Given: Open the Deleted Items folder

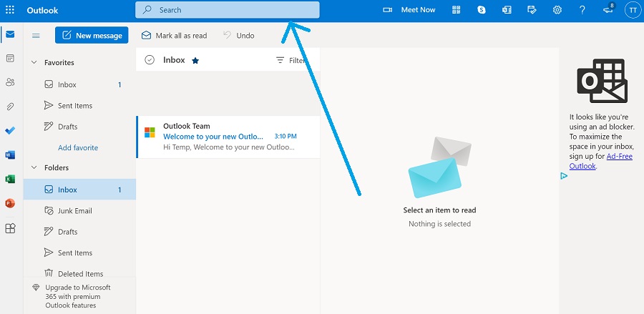Looking at the screenshot, I should click(x=79, y=273).
